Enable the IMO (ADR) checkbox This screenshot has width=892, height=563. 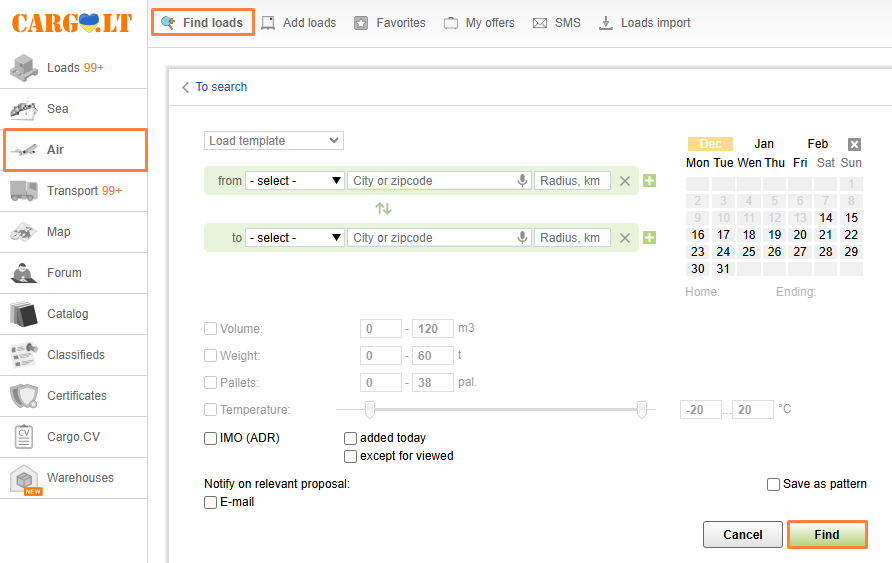[x=210, y=438]
